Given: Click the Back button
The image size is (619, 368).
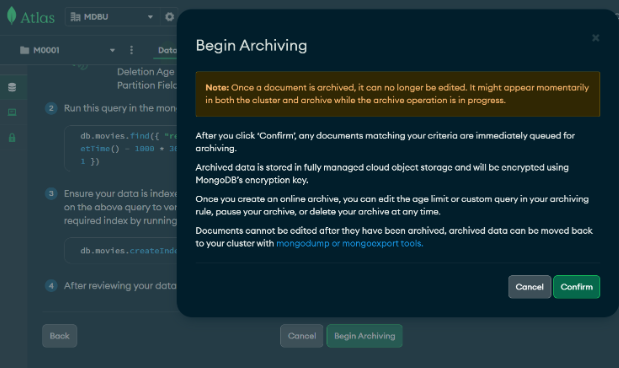Looking at the screenshot, I should (x=60, y=336).
